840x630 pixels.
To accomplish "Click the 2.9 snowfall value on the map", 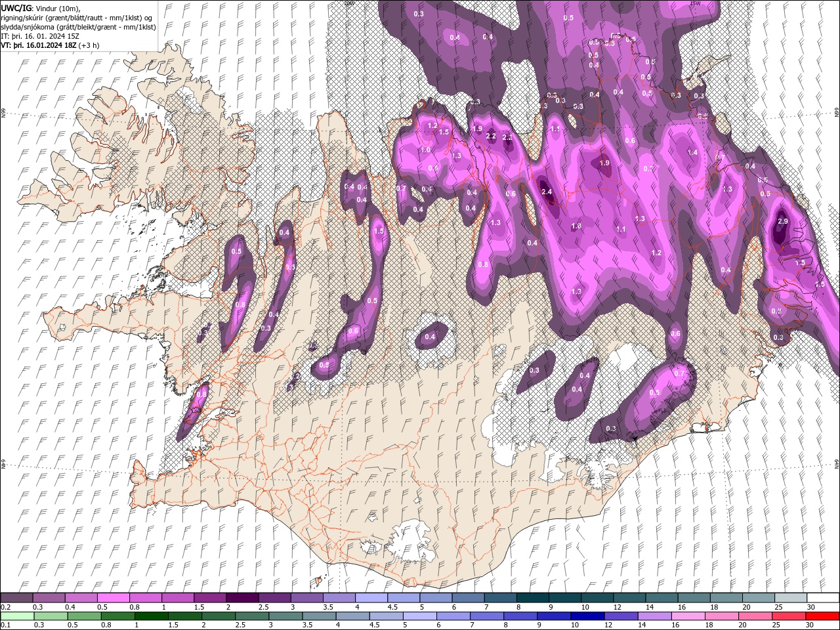I will [x=782, y=222].
